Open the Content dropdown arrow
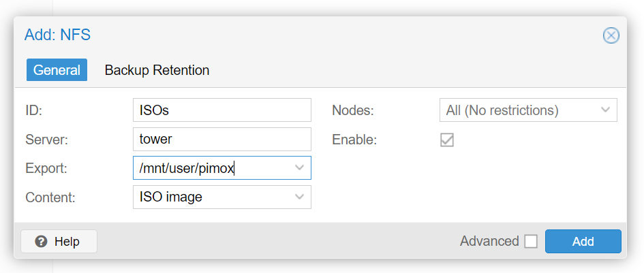The image size is (644, 273). (299, 197)
